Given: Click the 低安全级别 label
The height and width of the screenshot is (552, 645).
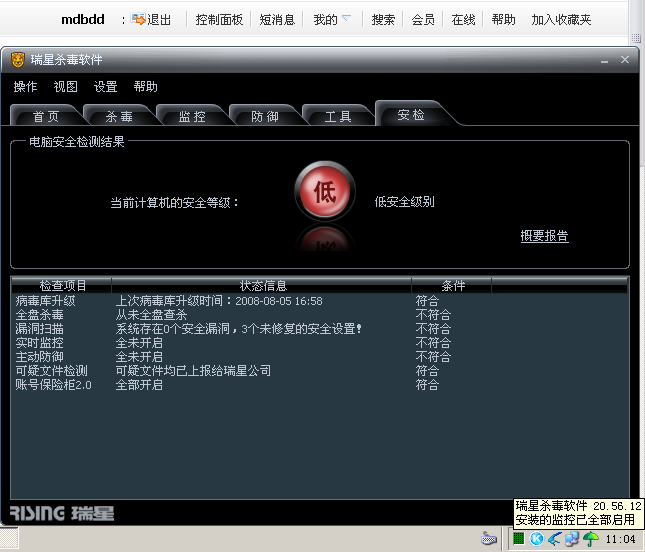Looking at the screenshot, I should click(404, 202).
